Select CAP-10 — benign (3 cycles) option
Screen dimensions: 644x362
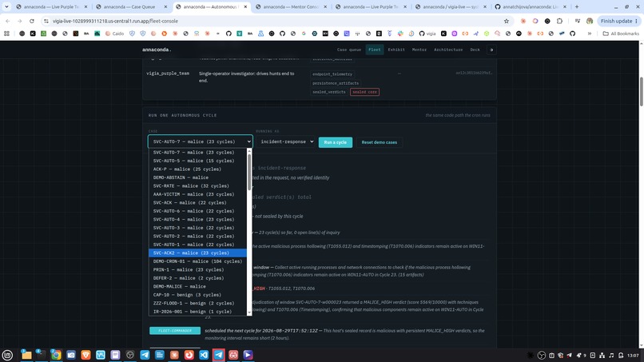click(198, 295)
